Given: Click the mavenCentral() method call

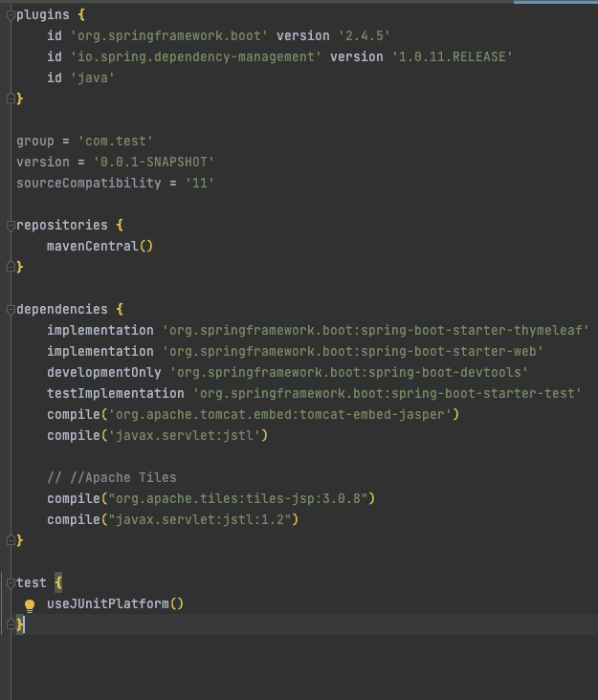Looking at the screenshot, I should pyautogui.click(x=100, y=246).
